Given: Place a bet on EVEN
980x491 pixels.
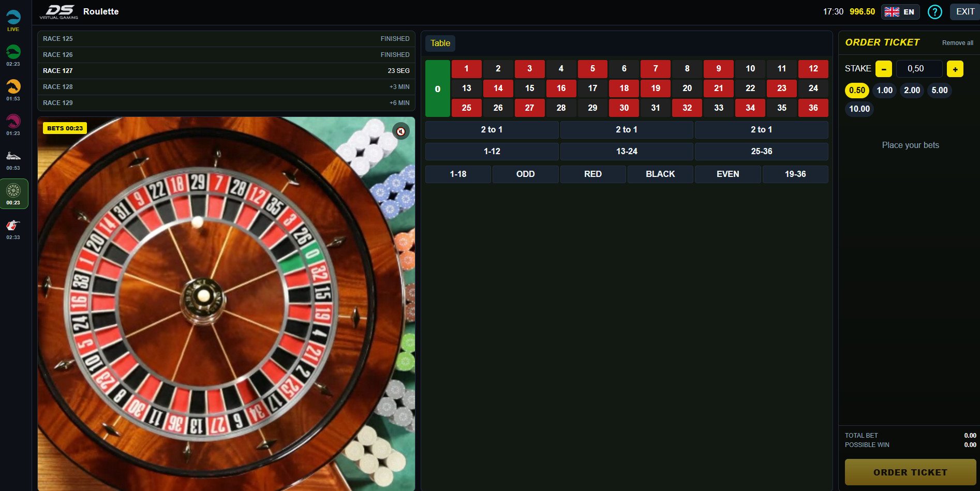Looking at the screenshot, I should 728,174.
